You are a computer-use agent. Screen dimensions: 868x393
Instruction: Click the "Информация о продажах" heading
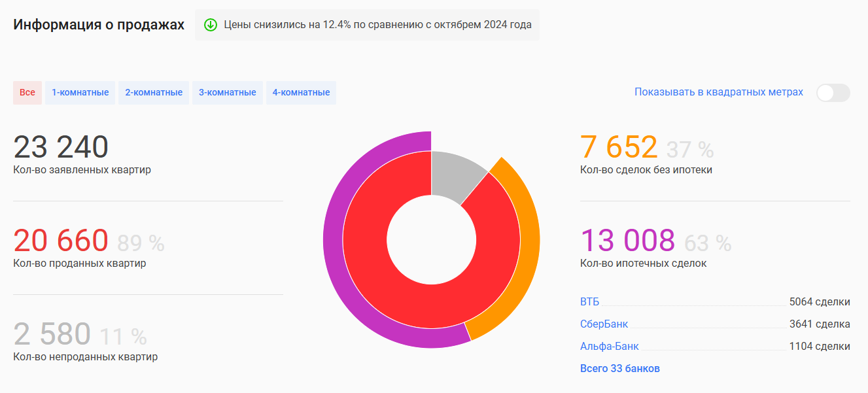pos(99,25)
